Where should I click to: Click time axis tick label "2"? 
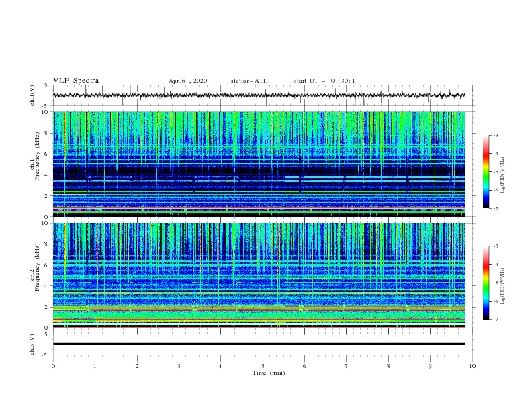point(137,366)
